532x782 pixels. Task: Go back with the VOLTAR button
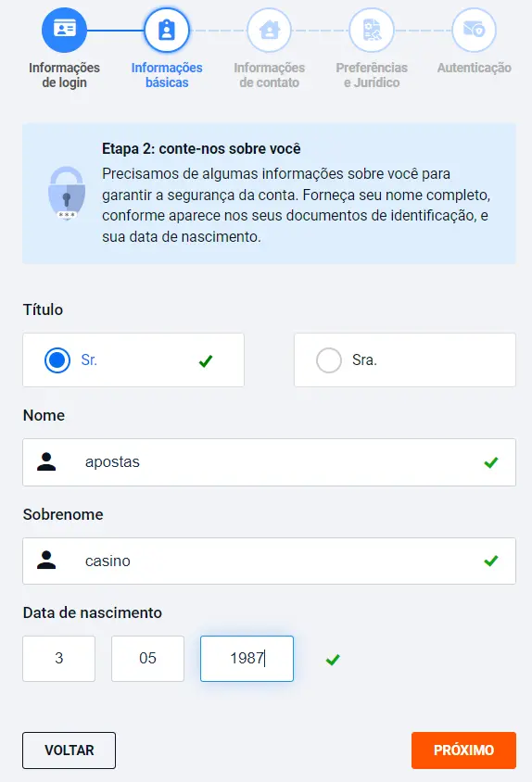tap(69, 750)
